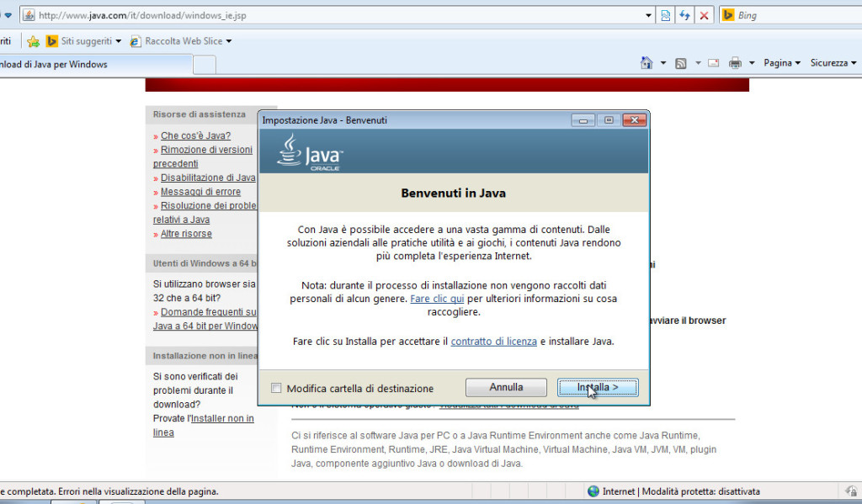Click the Bing search provider icon

click(x=728, y=15)
